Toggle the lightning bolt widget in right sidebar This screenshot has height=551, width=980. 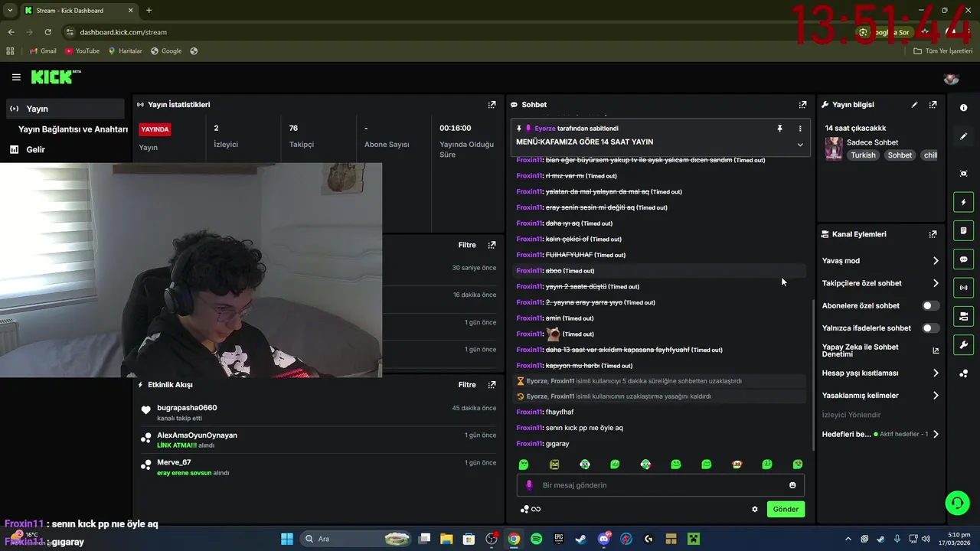tap(963, 202)
